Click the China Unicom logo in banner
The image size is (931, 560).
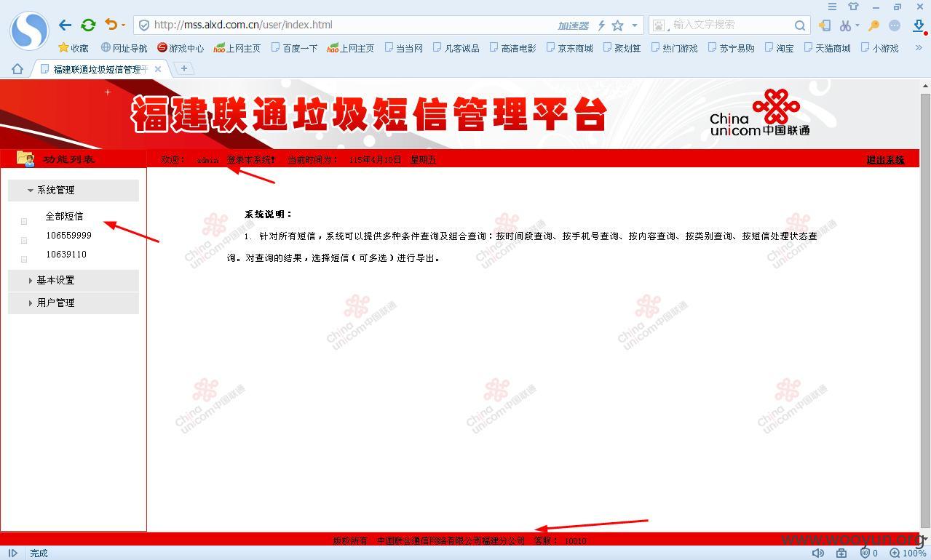pyautogui.click(x=760, y=113)
